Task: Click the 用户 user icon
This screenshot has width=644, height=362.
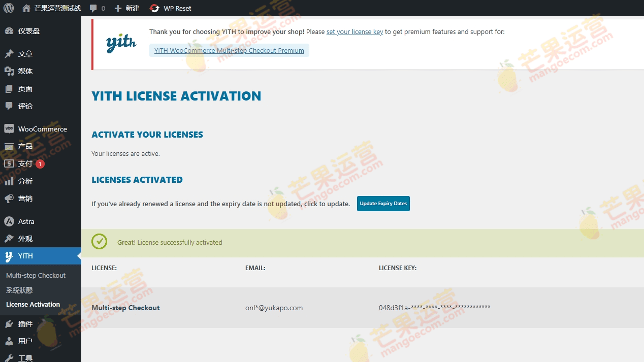Action: click(x=9, y=341)
